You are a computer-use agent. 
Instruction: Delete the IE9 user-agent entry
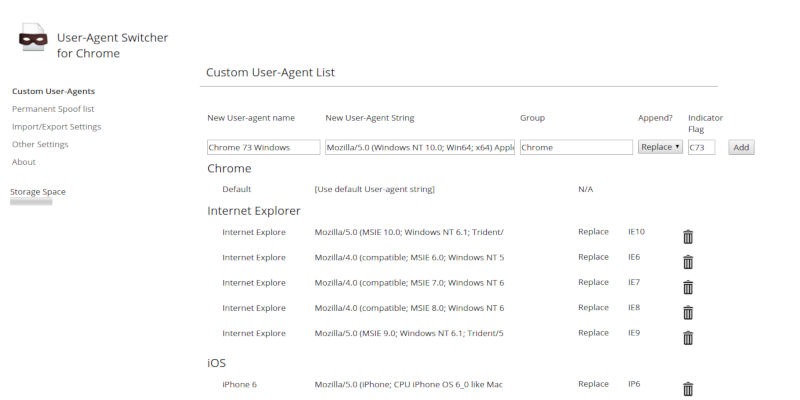click(x=688, y=338)
